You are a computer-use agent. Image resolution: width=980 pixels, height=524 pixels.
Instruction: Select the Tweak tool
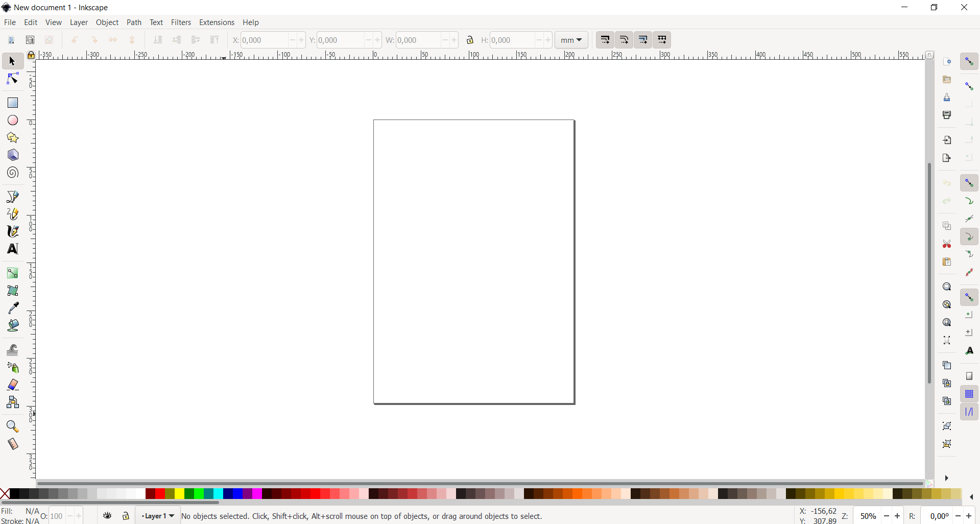coord(13,350)
